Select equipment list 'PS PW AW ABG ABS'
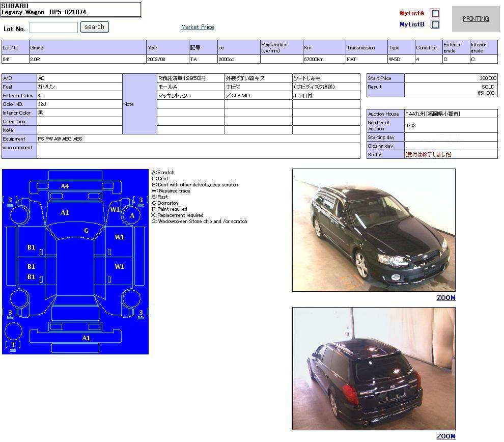504x442 pixels. (x=60, y=139)
